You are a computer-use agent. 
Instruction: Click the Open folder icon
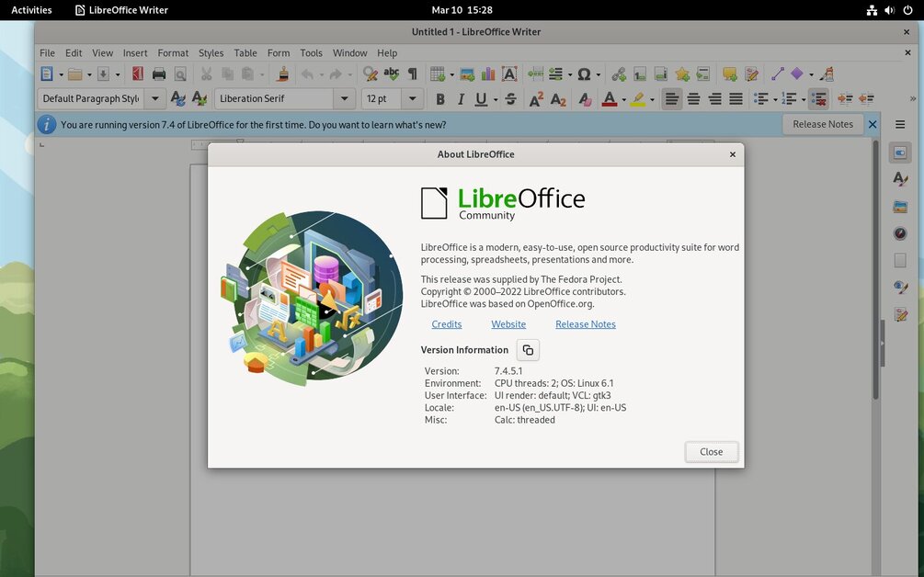click(74, 74)
